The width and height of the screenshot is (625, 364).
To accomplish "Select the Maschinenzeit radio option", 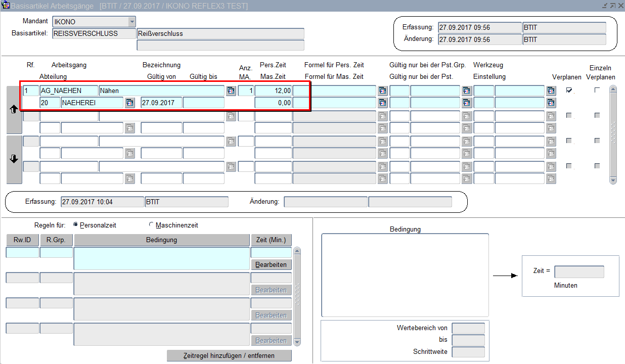I will [x=151, y=225].
